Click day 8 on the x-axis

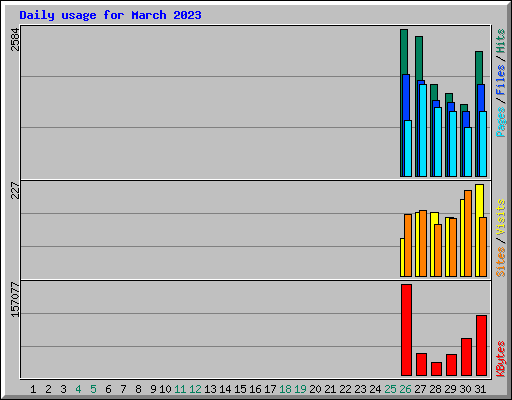pos(138,389)
